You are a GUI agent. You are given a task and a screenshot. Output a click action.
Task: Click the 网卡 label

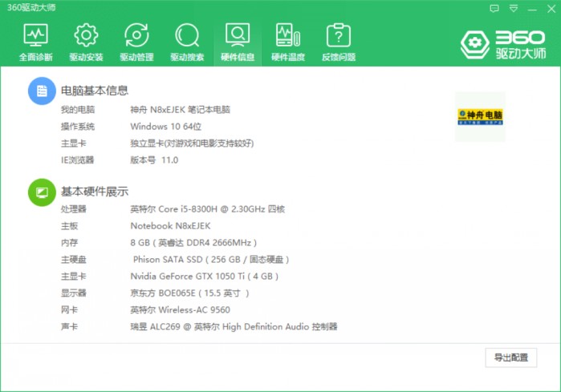[69, 309]
